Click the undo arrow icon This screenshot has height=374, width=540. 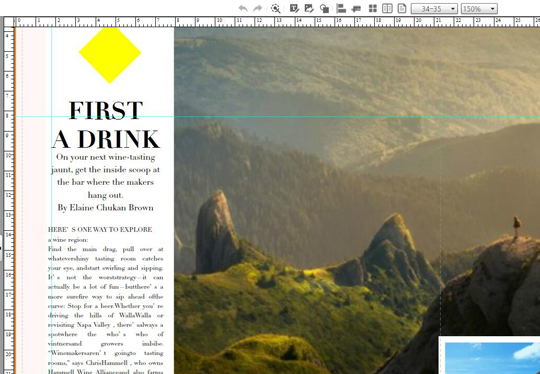[x=243, y=8]
